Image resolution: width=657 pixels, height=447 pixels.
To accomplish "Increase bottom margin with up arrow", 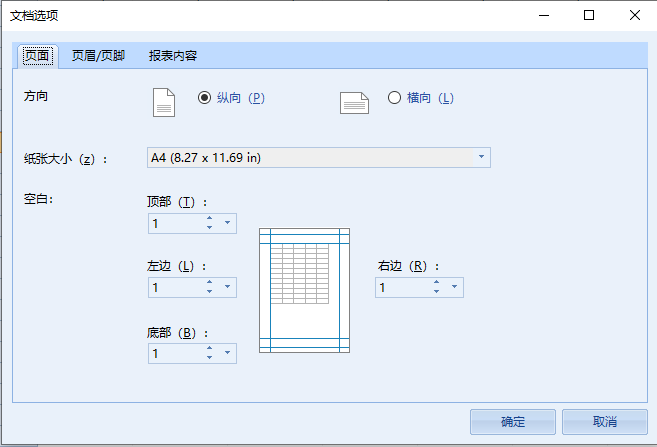I will pyautogui.click(x=210, y=349).
